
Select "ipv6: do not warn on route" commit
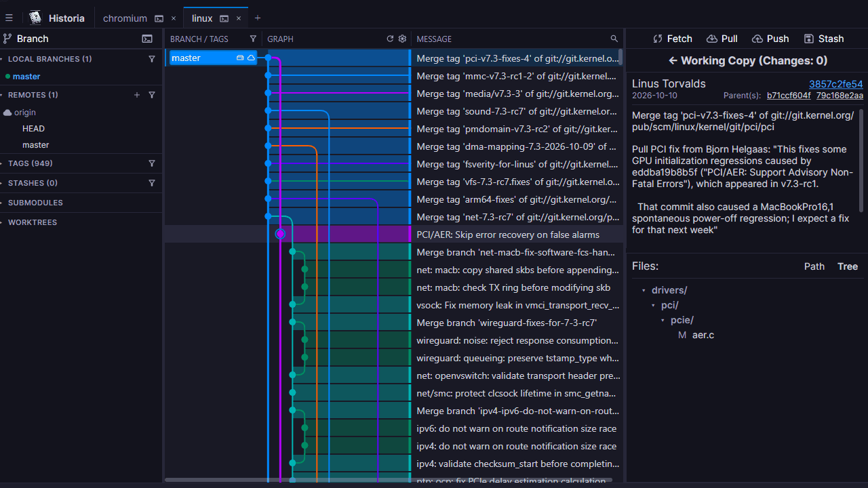[x=517, y=428]
